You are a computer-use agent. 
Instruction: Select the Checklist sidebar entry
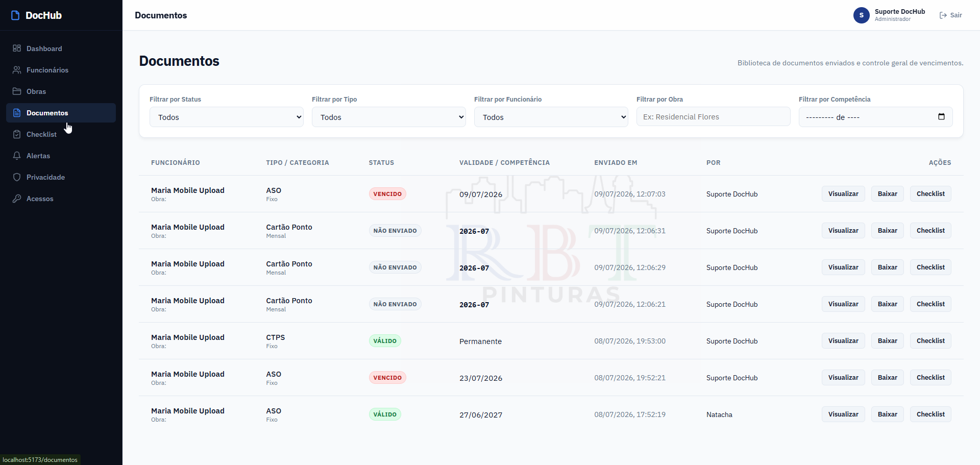[x=61, y=134]
